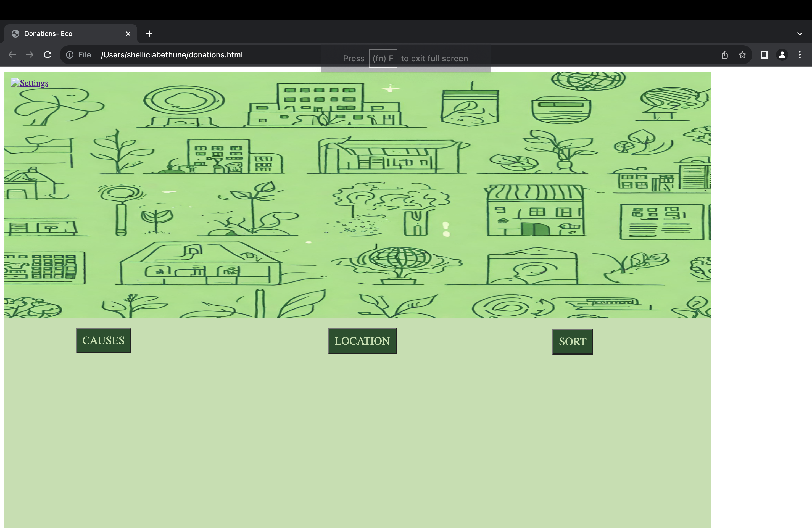This screenshot has width=812, height=528.
Task: Click the site info icon beside File
Action: [x=70, y=55]
